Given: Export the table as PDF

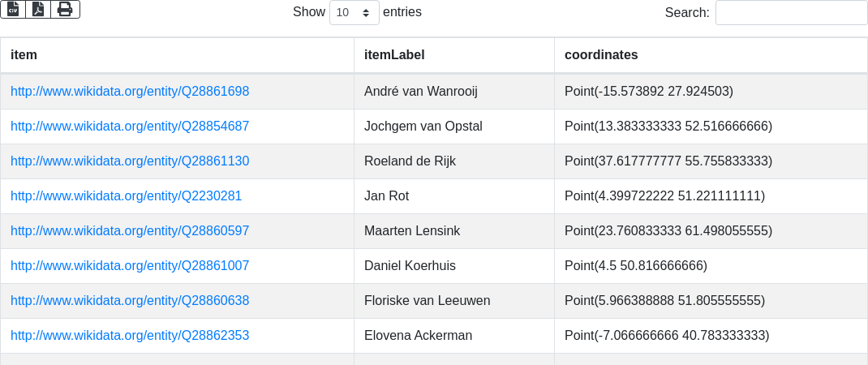Looking at the screenshot, I should tap(38, 9).
